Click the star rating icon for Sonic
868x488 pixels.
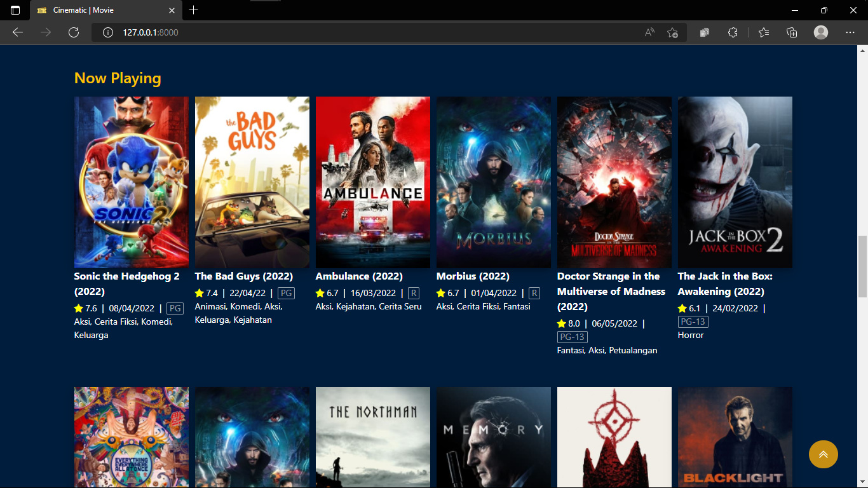79,308
